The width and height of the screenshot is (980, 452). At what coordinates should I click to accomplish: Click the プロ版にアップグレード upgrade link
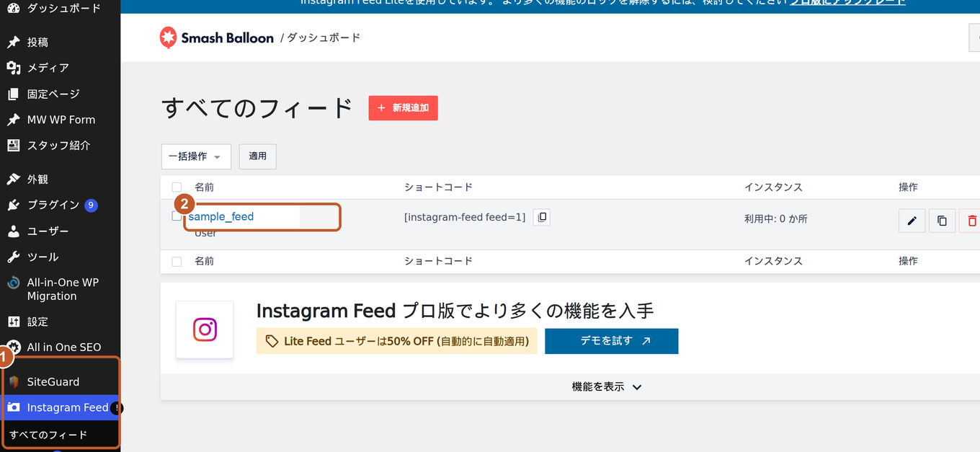coord(847,3)
